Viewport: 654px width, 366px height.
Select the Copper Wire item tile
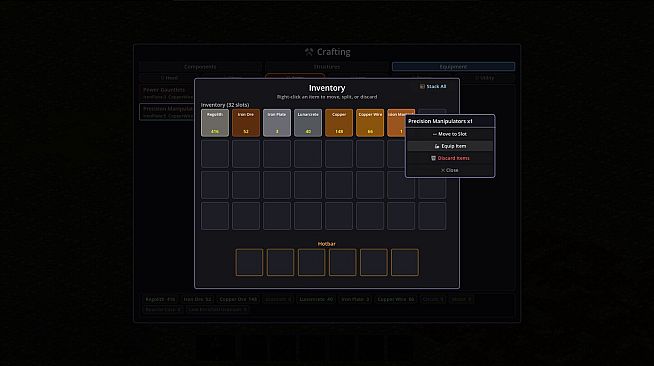(x=370, y=123)
